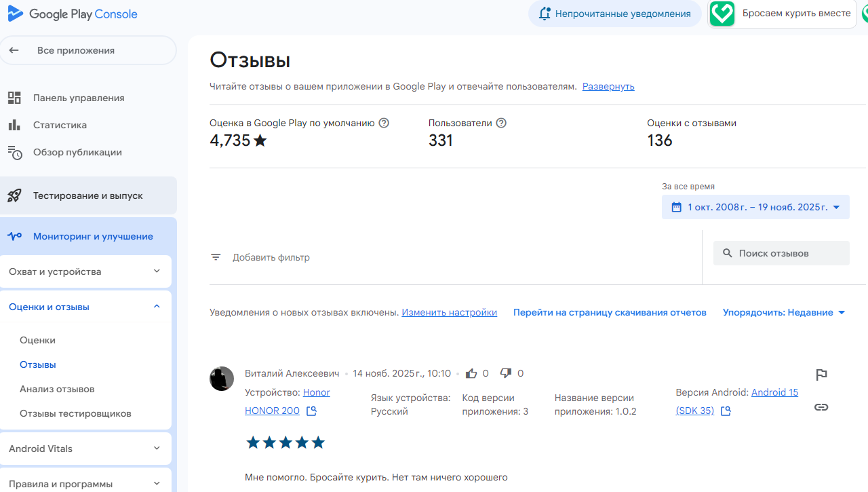868x492 pixels.
Task: Click the catalog icon after SDK 35
Action: [x=726, y=411]
